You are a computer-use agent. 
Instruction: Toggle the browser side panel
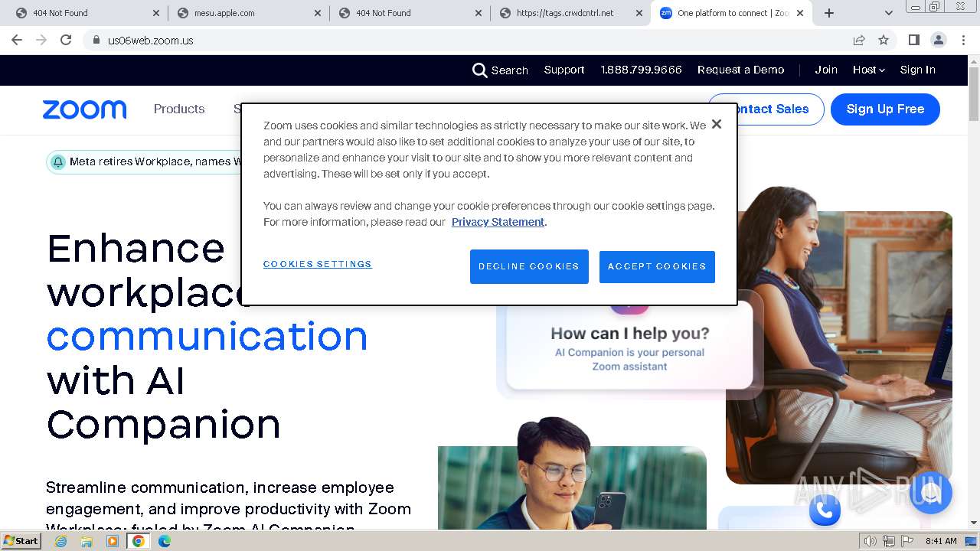[913, 41]
